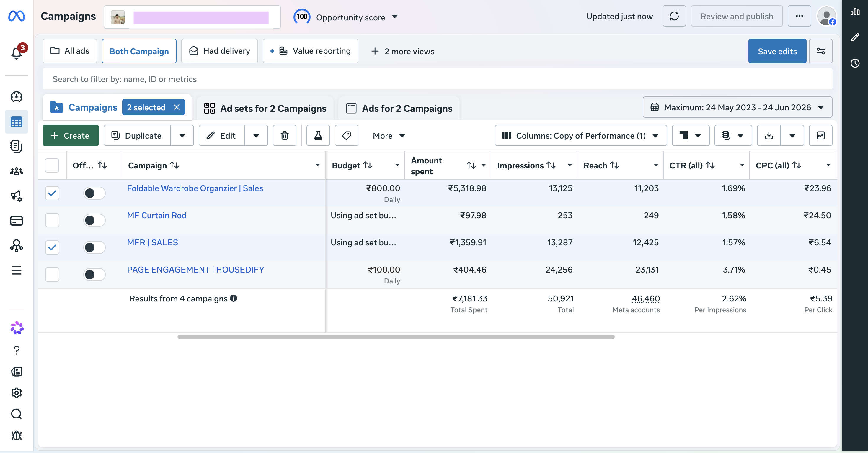Check the PAGE ENGAGEMENT | HOUSEDIFY checkbox
This screenshot has height=453, width=868.
(52, 274)
